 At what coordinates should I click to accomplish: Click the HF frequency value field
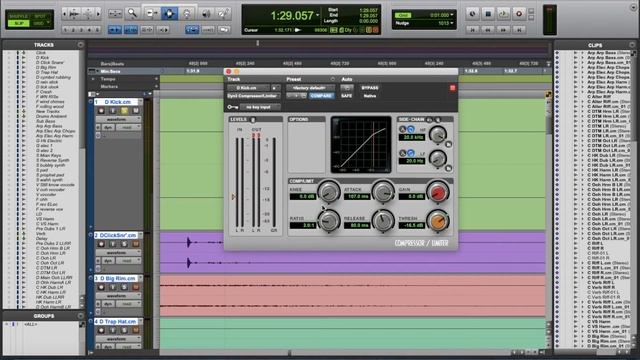412,138
